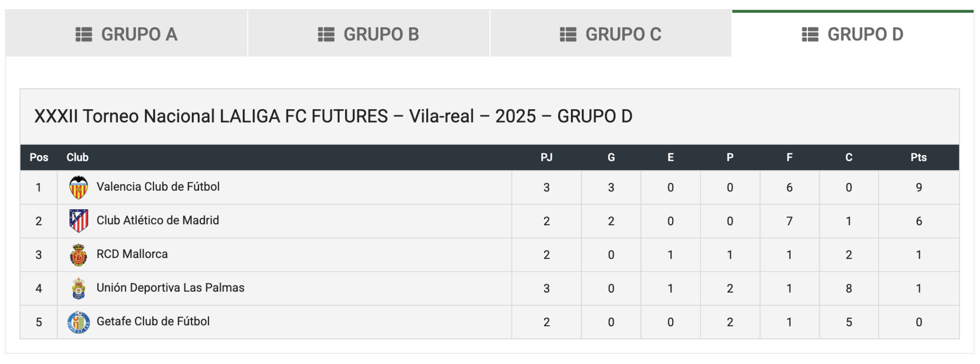The image size is (980, 364).
Task: Click the Valencia Club de Fútbol crest
Action: coord(78,187)
